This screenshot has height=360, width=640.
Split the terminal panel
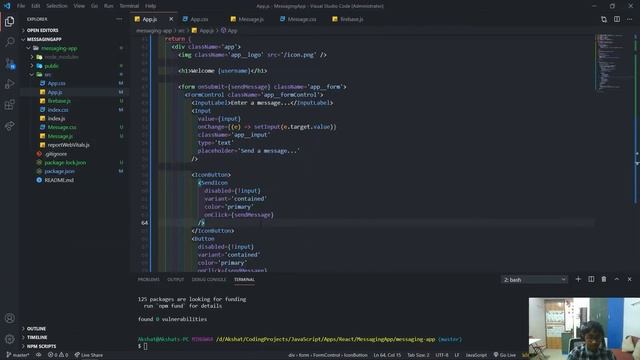pos(591,279)
